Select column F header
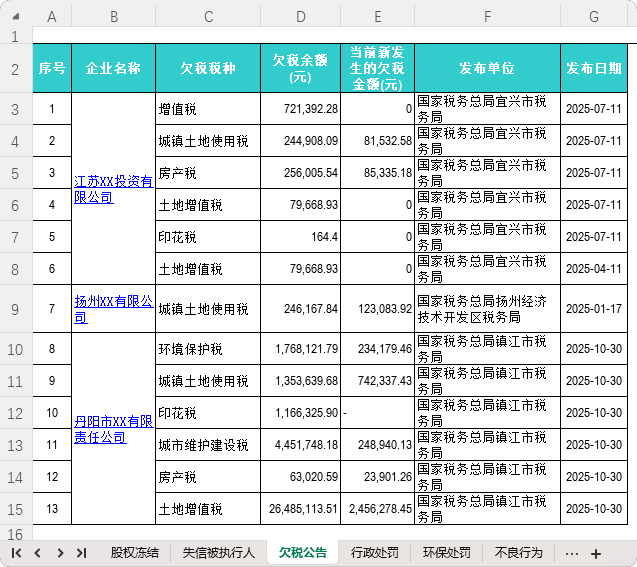The image size is (637, 567). pos(488,17)
